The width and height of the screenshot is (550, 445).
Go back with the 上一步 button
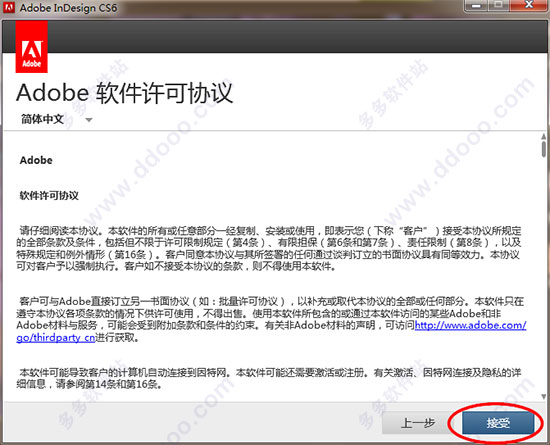417,423
